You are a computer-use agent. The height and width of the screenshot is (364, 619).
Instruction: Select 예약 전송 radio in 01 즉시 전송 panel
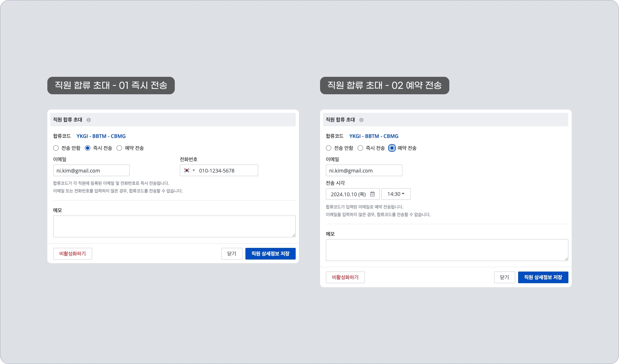(119, 148)
